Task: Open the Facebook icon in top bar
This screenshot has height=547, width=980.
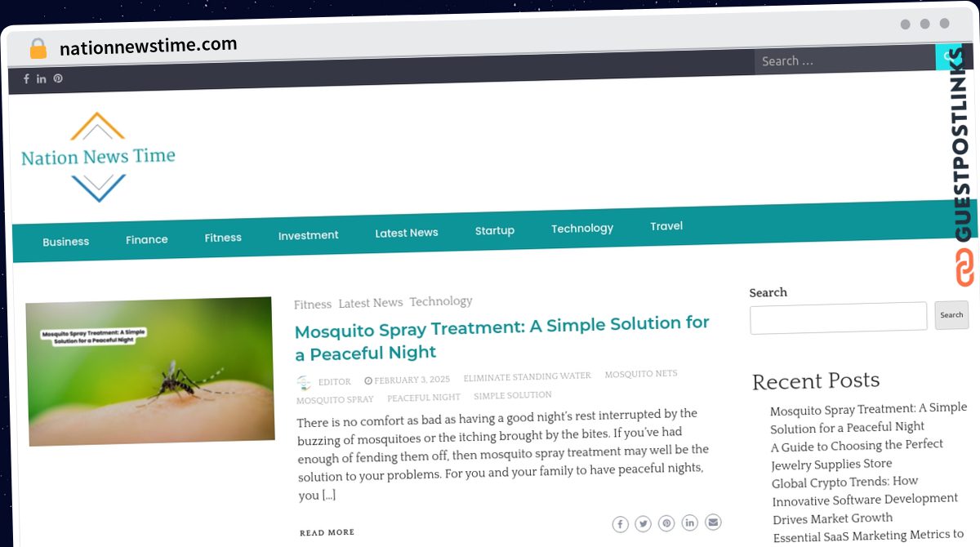Action: coord(26,79)
